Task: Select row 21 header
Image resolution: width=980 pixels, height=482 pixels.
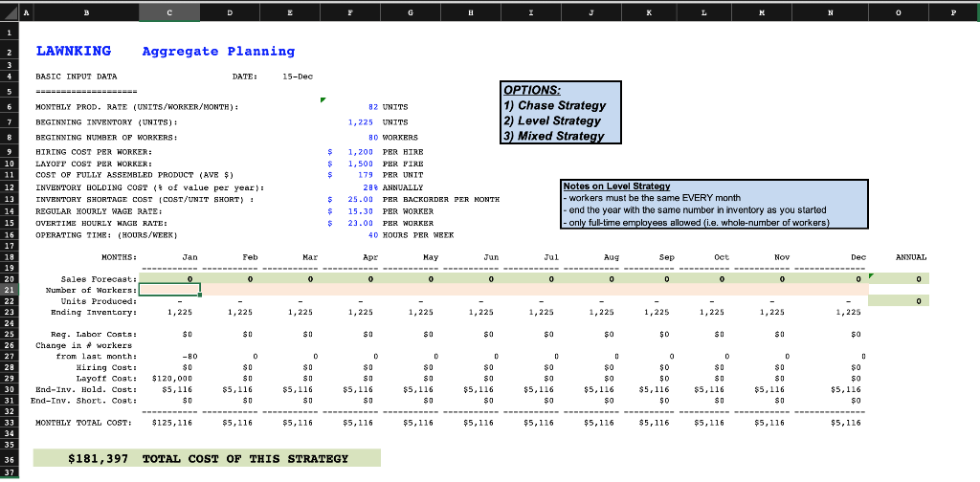Action: [x=9, y=291]
